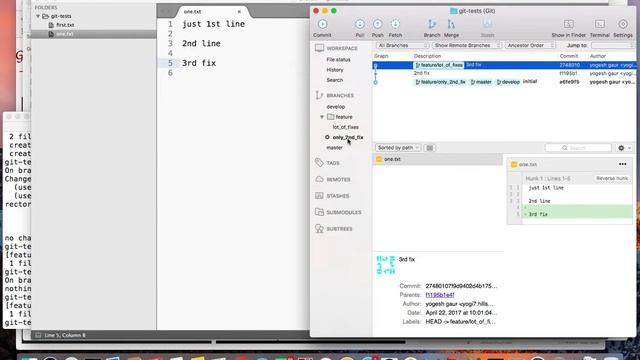Open the gear options menu in file list

(x=624, y=148)
